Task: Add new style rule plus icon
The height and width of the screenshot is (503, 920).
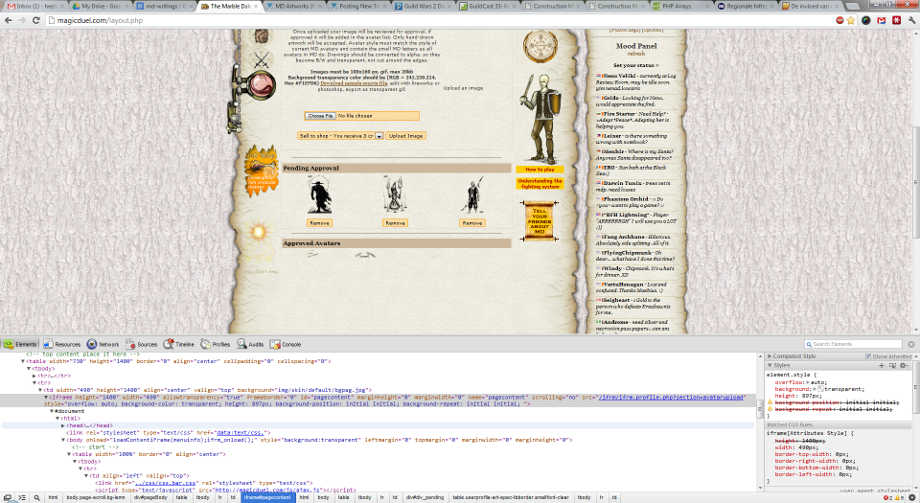Action: [881, 365]
